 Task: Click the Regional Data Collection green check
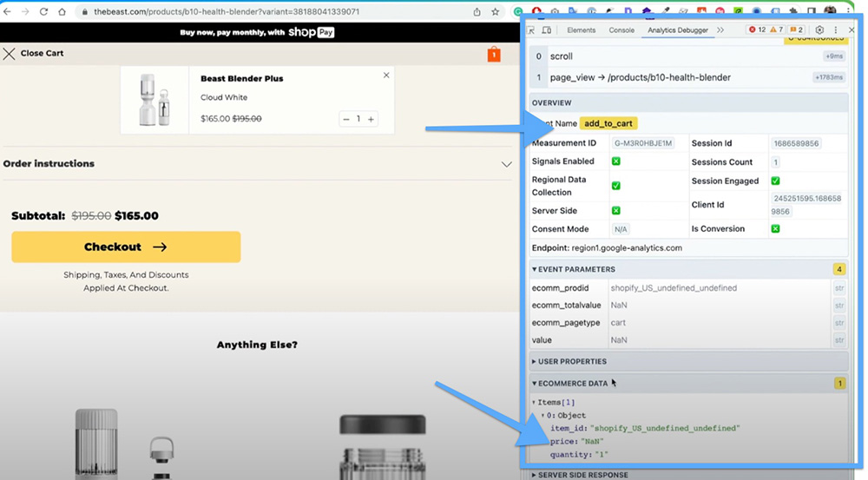[616, 186]
